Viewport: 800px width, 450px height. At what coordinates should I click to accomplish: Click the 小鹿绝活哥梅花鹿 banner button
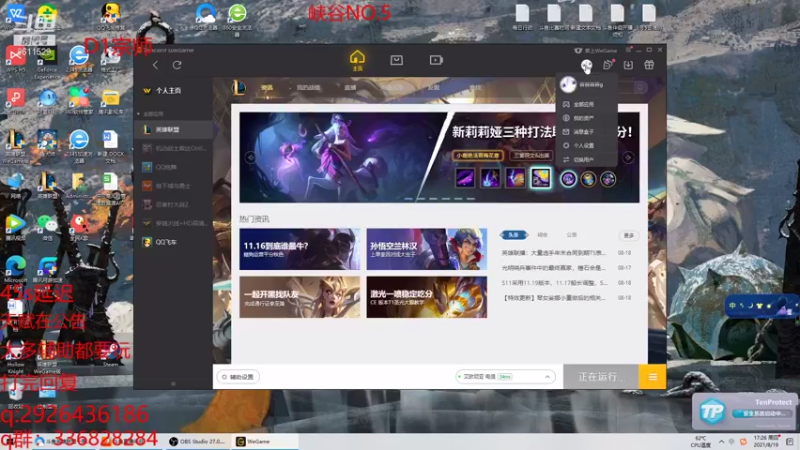click(478, 156)
